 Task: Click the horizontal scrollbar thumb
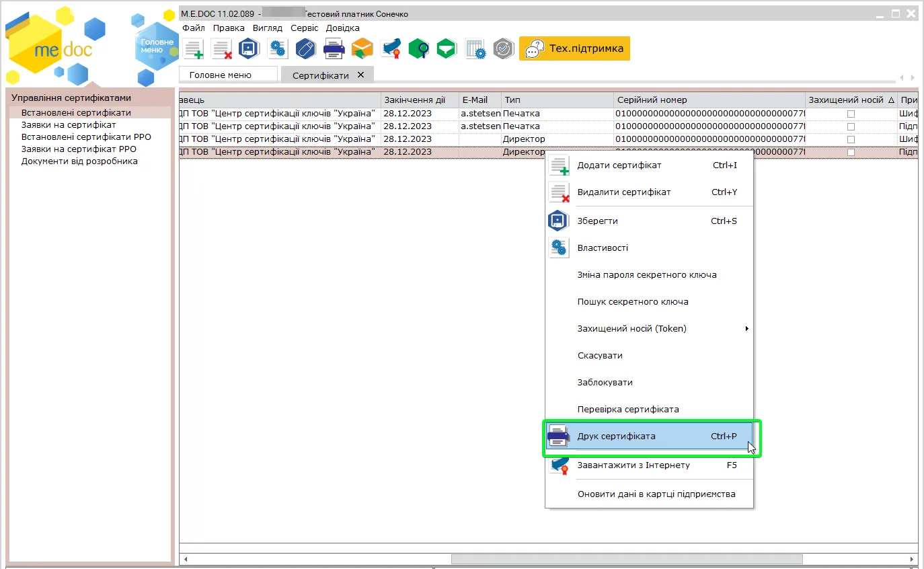627,559
